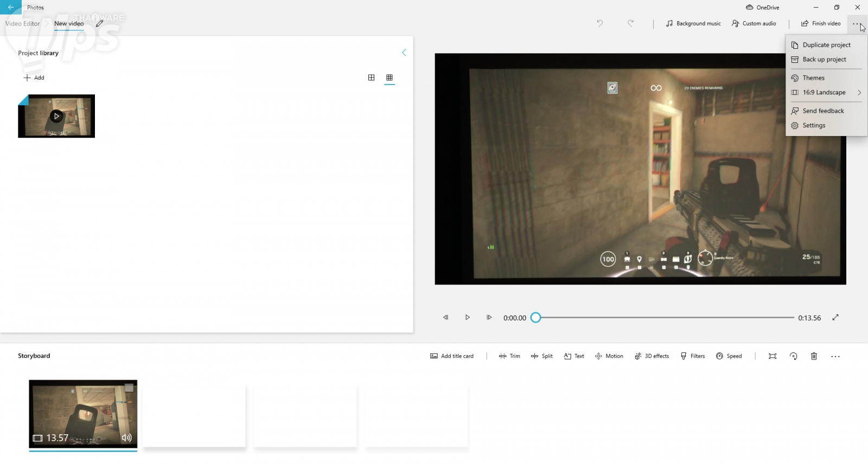Viewport: 868px width, 470px height.
Task: Remove or show black bars
Action: pos(773,356)
